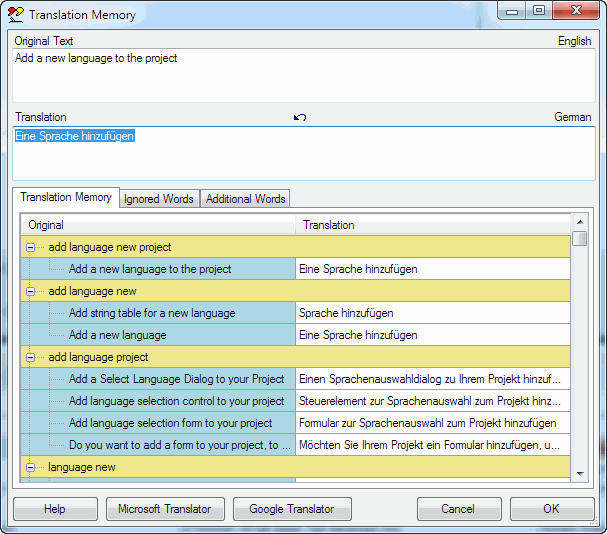Click the Translation Memory app icon in title bar
Viewport: 607px width, 534px height.
coord(14,14)
